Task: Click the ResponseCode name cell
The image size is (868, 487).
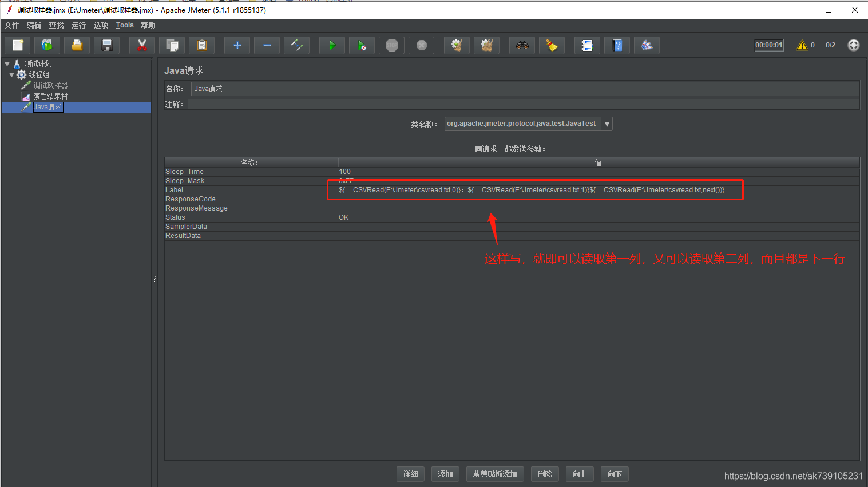Action: tap(251, 199)
